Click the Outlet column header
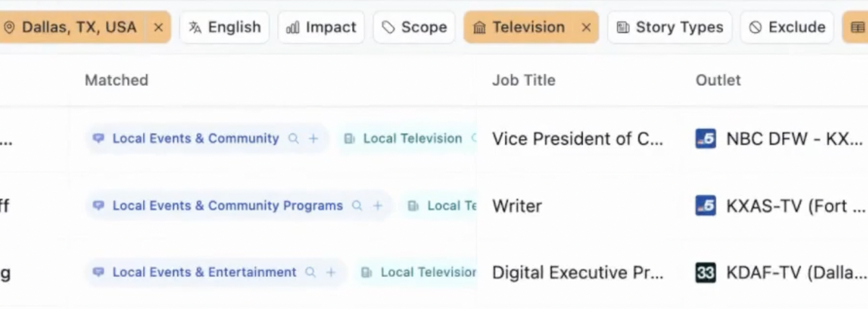 coord(718,80)
